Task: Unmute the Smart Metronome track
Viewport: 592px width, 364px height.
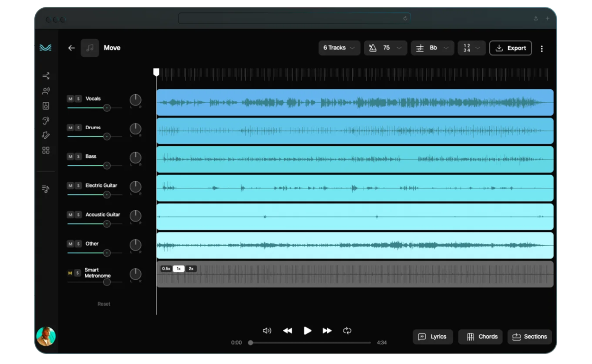Action: coord(70,273)
